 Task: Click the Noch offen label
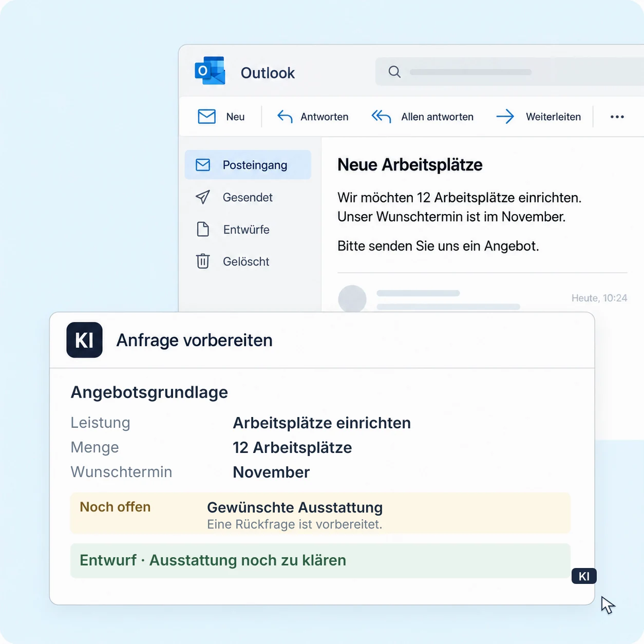(x=115, y=507)
